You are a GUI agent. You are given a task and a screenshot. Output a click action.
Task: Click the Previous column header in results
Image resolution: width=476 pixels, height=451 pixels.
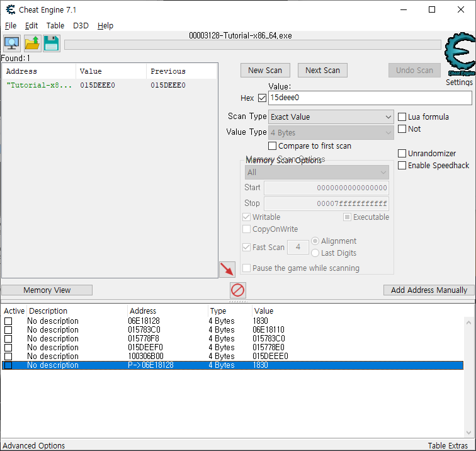point(181,71)
